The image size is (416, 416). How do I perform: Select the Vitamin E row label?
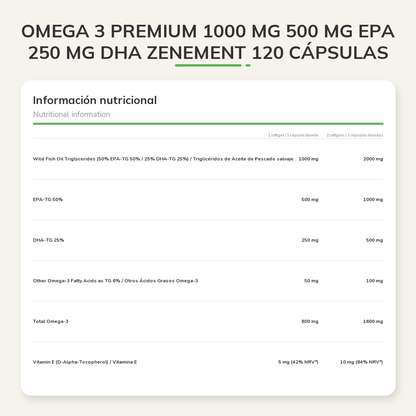click(85, 362)
